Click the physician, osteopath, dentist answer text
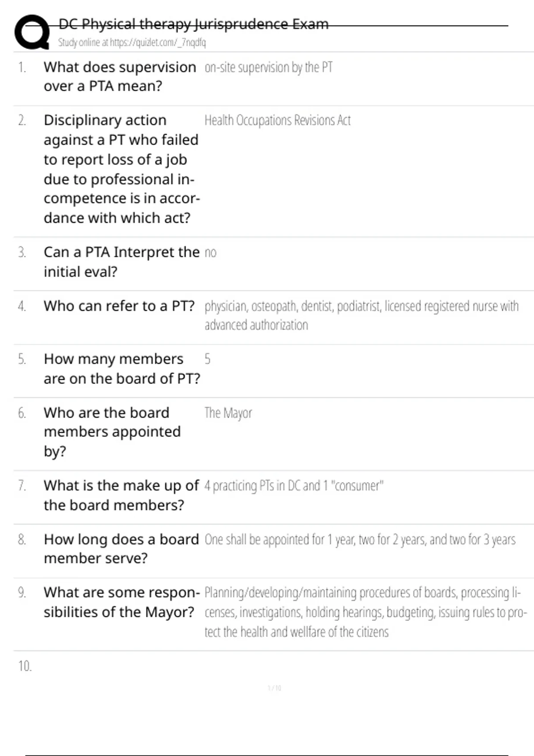The image size is (534, 756). [x=361, y=315]
